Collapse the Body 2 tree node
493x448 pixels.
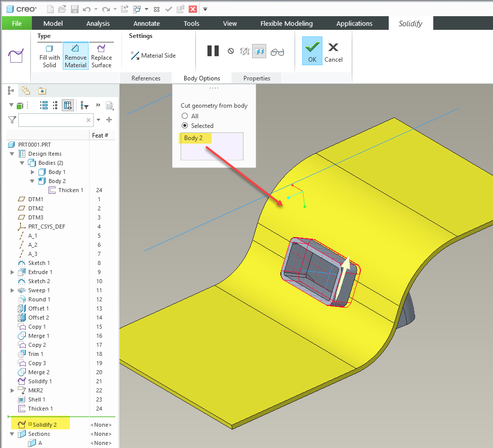tap(32, 181)
